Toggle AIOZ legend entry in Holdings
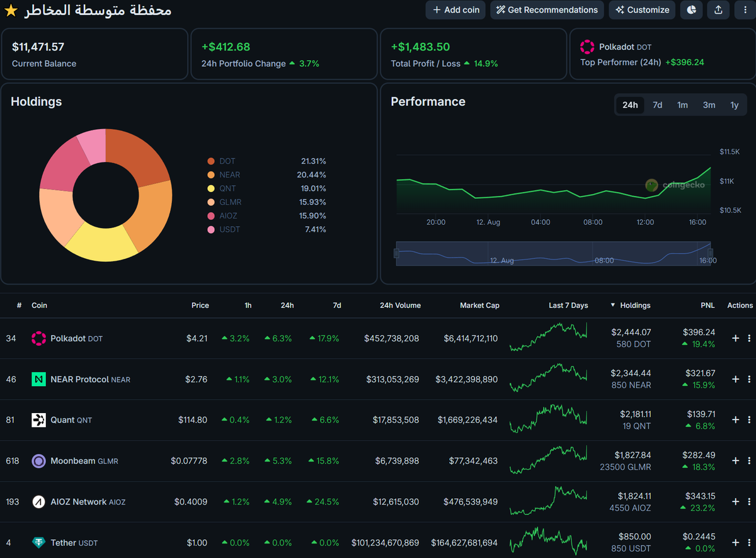 pos(222,215)
